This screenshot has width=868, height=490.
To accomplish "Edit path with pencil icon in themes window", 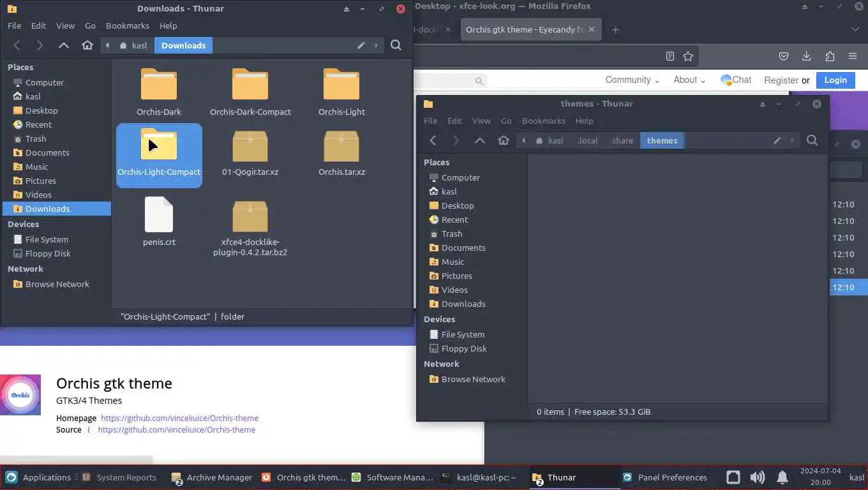I will pos(777,140).
